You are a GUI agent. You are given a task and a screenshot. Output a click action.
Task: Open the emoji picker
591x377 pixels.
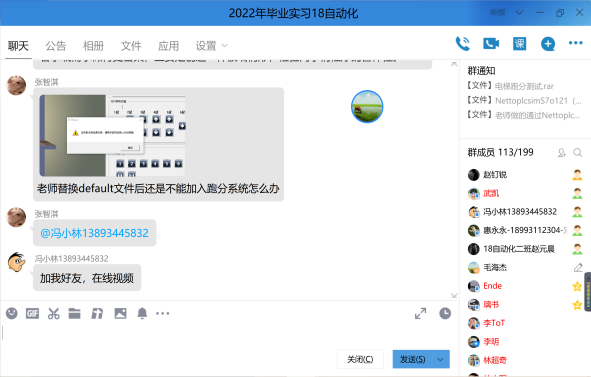pyautogui.click(x=12, y=313)
